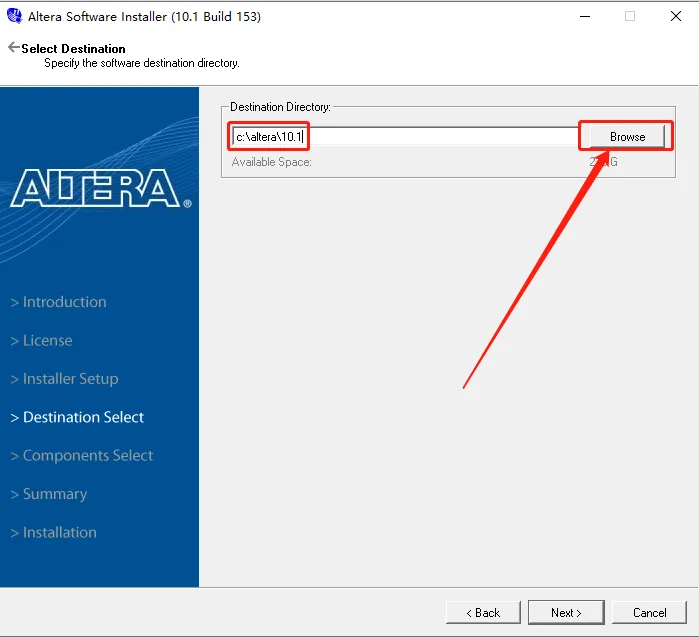
Task: Go back using the < Back button
Action: [483, 612]
